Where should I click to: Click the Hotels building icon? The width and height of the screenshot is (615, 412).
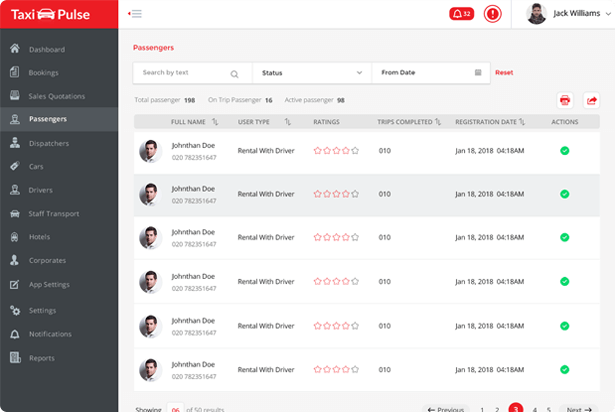tap(15, 237)
